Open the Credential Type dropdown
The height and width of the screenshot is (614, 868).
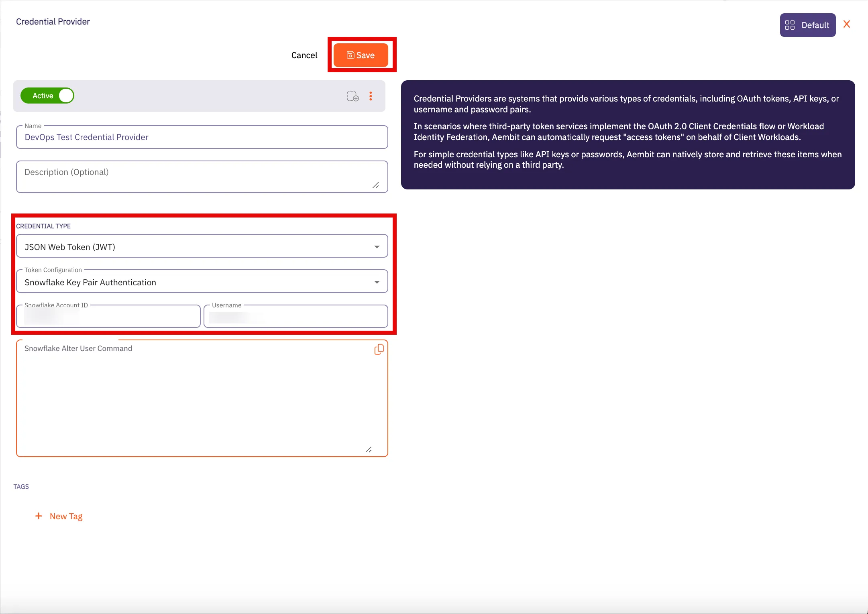click(201, 246)
